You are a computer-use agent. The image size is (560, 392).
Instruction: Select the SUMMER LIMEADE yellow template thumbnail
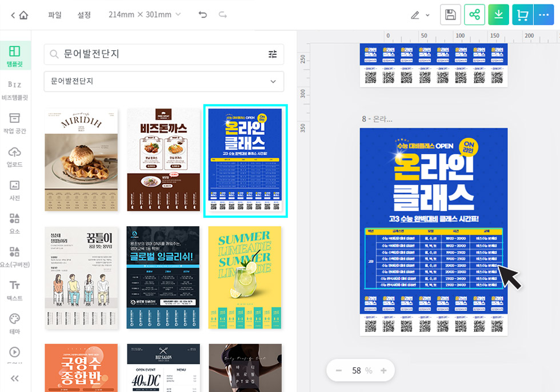click(x=245, y=277)
